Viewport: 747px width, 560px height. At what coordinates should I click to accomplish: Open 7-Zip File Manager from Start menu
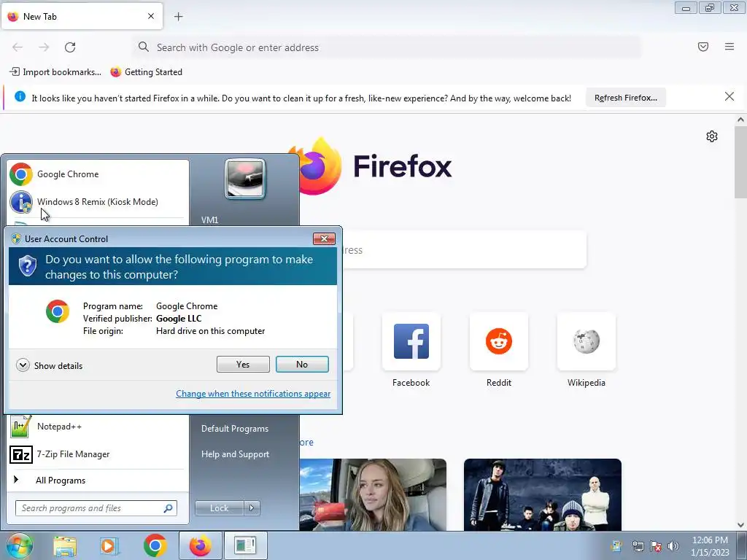tap(98, 454)
